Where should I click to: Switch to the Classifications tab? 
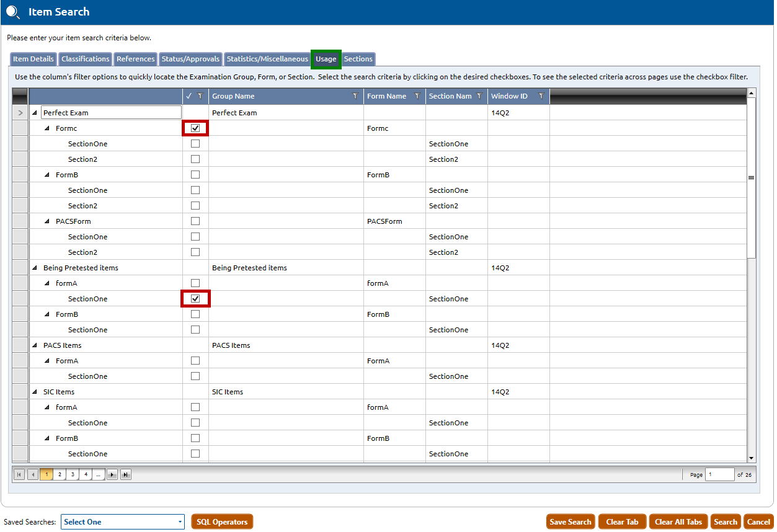tap(86, 60)
